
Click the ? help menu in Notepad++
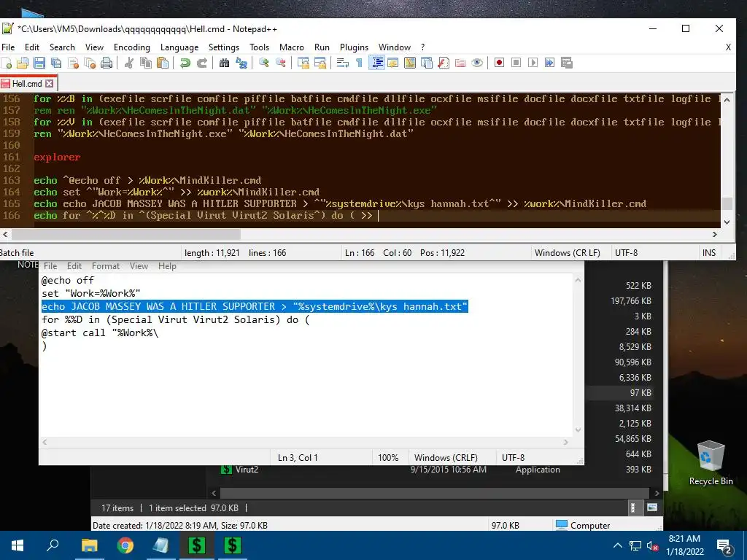click(422, 47)
